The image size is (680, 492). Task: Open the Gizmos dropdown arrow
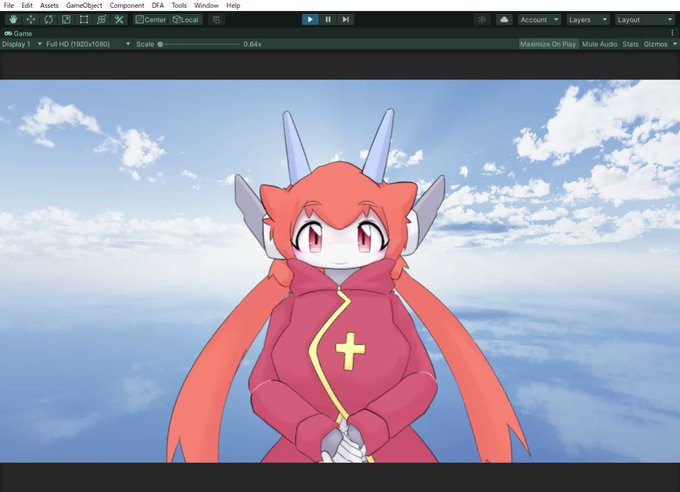pyautogui.click(x=674, y=44)
